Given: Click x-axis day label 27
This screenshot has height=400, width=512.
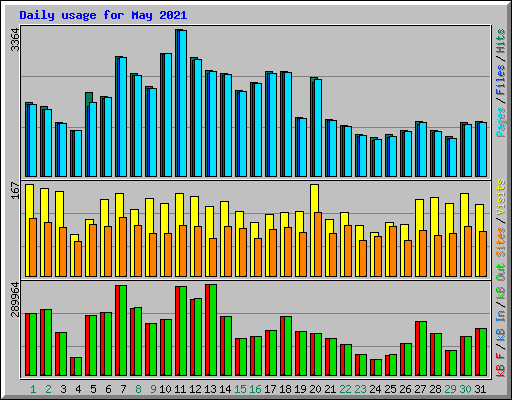Looking at the screenshot, I should coord(420,389).
